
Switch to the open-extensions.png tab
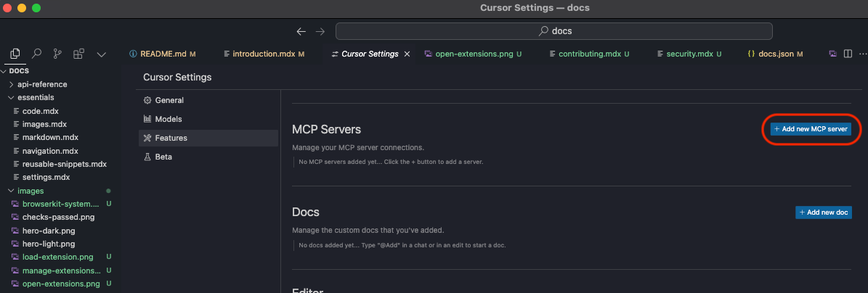pyautogui.click(x=474, y=54)
